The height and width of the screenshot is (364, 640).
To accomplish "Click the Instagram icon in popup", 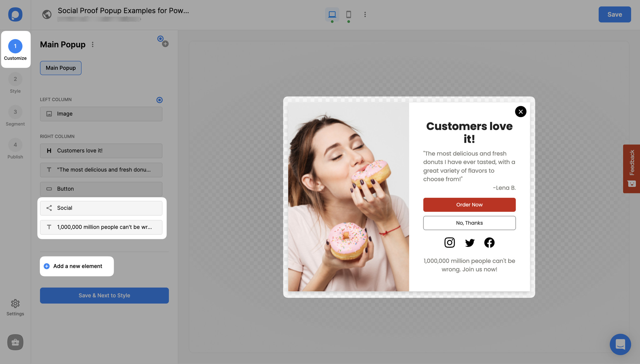I will (x=449, y=242).
